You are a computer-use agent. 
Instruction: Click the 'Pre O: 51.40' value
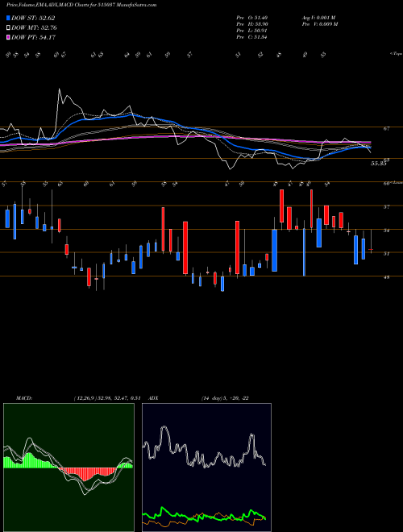pos(252,18)
